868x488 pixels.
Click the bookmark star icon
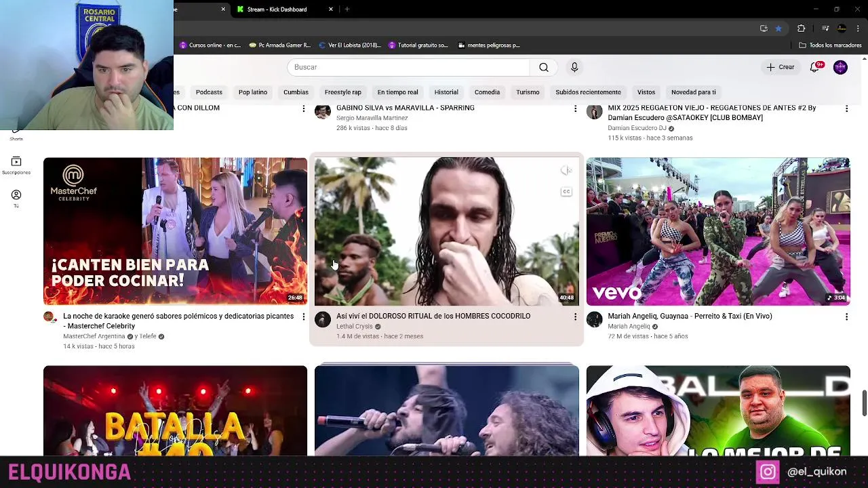point(778,28)
